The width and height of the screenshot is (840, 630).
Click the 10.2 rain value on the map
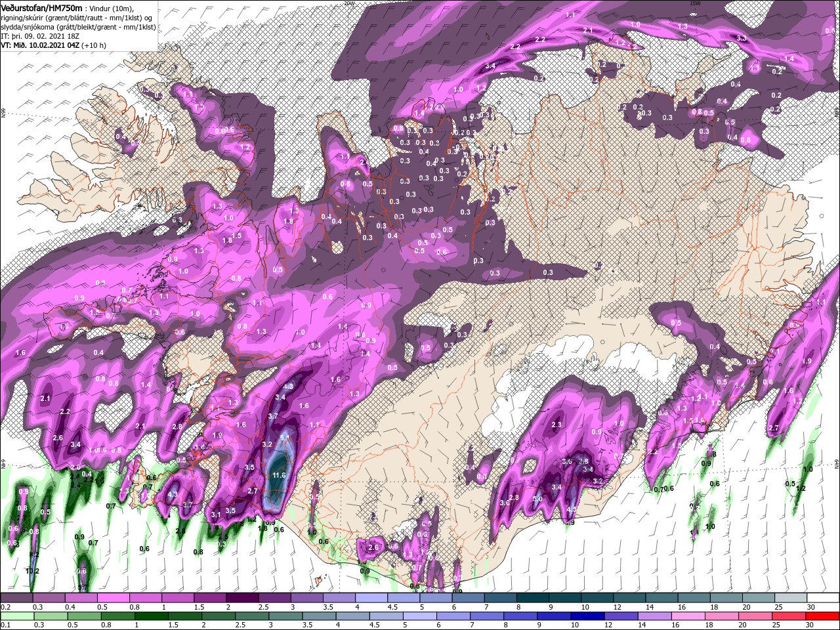pyautogui.click(x=33, y=571)
